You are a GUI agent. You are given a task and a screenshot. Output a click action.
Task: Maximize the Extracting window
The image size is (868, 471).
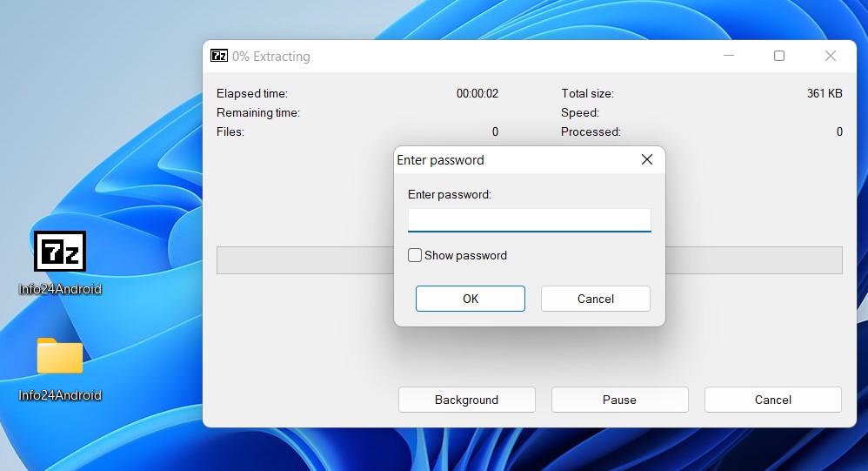pos(779,56)
